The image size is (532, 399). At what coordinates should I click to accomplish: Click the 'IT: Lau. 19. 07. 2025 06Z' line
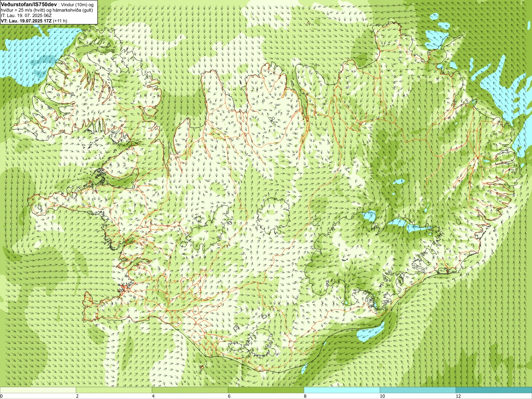coord(26,15)
